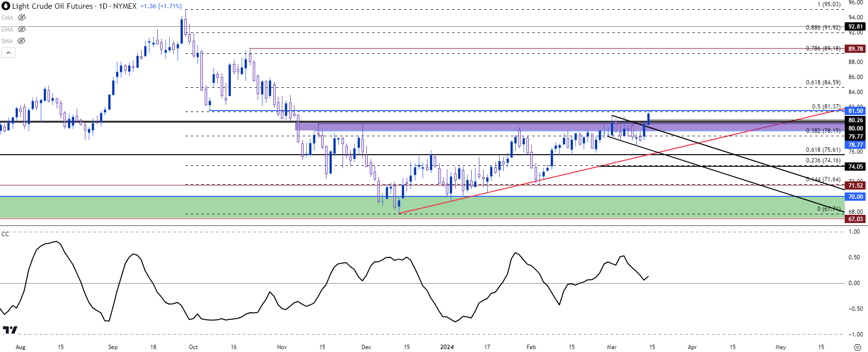
Task: Click the 0.382 (78.15) Fibonacci level label
Action: tap(823, 131)
